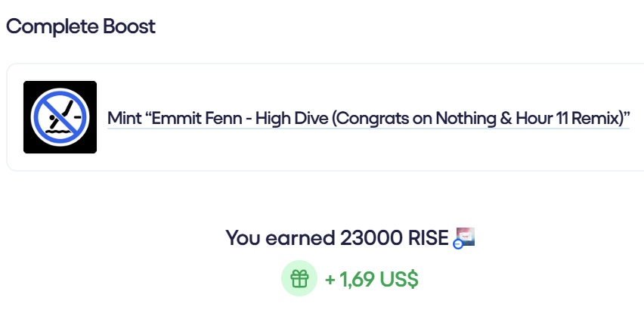Click the "Complete Boost" heading
This screenshot has width=644, height=310.
81,26
